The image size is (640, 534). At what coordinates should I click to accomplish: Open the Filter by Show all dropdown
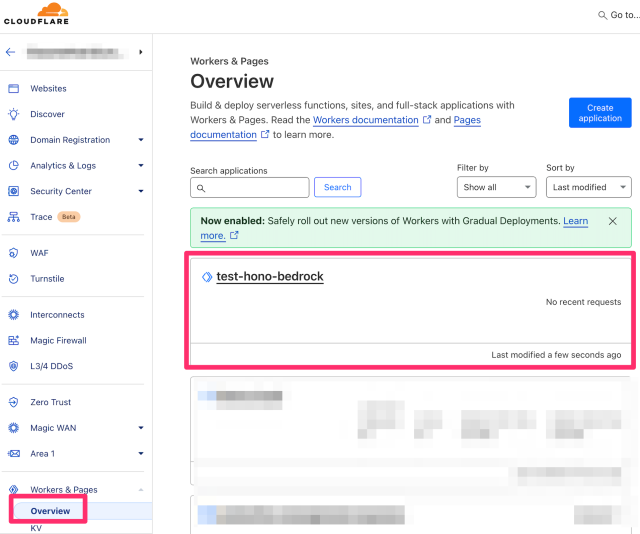click(x=496, y=187)
